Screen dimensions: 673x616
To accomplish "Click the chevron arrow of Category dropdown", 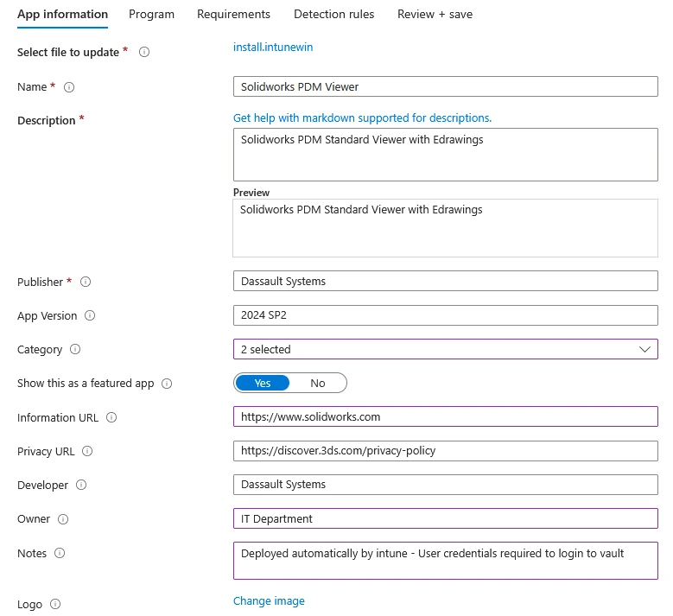I will click(x=644, y=349).
